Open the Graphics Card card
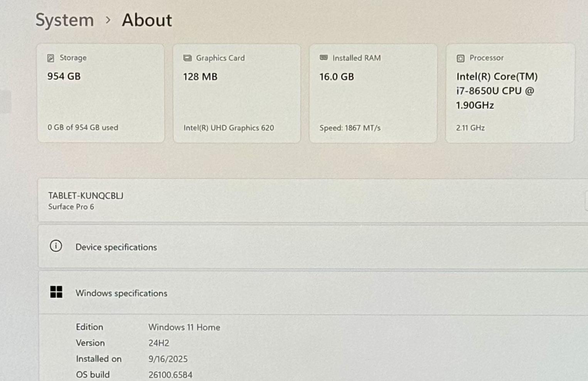Image resolution: width=588 pixels, height=381 pixels. (x=237, y=93)
